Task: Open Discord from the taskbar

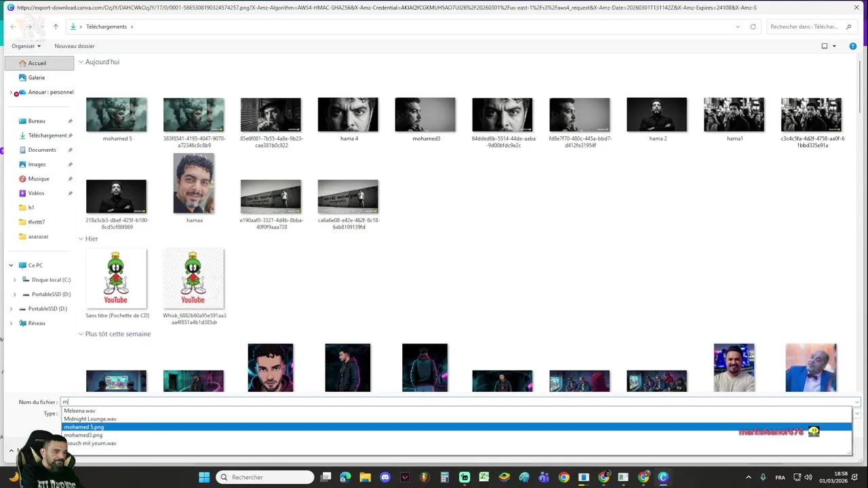Action: click(385, 477)
